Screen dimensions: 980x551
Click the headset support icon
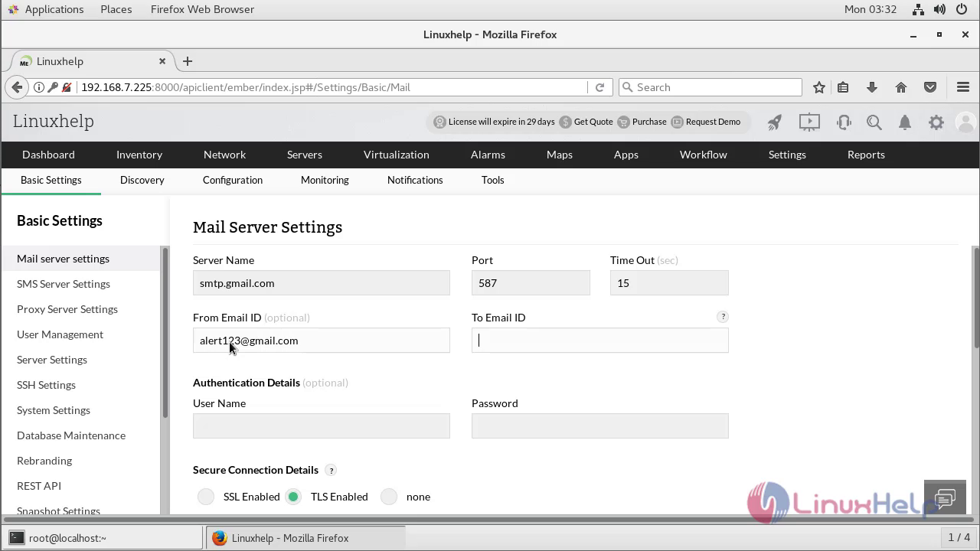click(844, 122)
